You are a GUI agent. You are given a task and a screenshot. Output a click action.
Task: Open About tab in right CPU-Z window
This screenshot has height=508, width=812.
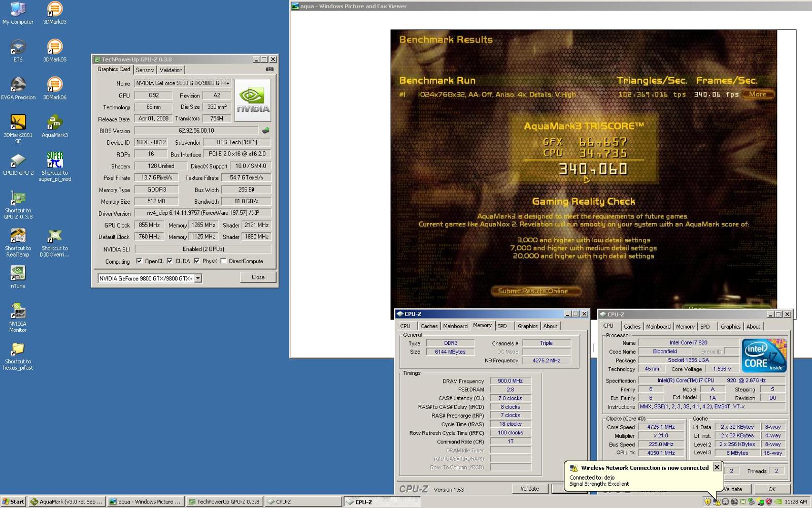(753, 327)
